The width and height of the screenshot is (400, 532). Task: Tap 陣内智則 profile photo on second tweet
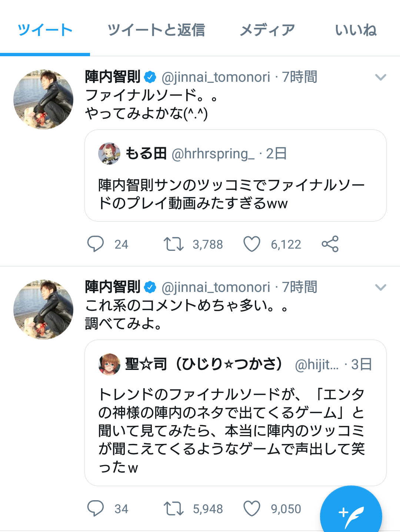[43, 309]
